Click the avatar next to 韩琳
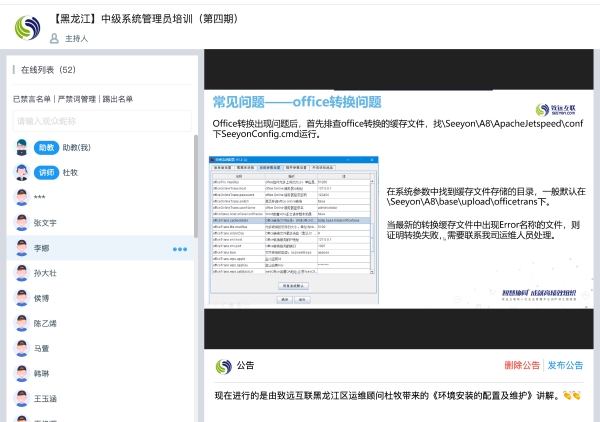Screen dimensions: 600x422 [x=22, y=373]
